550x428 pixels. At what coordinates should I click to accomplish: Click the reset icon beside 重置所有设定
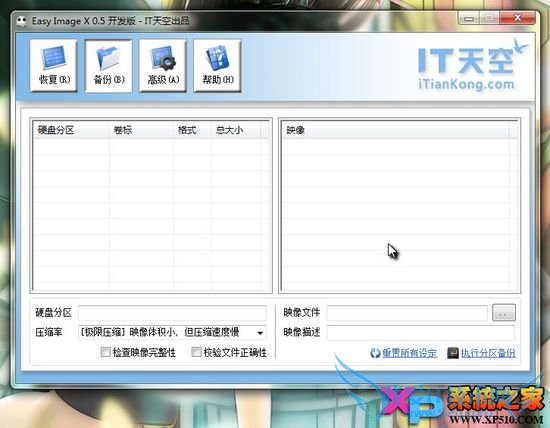(x=375, y=353)
